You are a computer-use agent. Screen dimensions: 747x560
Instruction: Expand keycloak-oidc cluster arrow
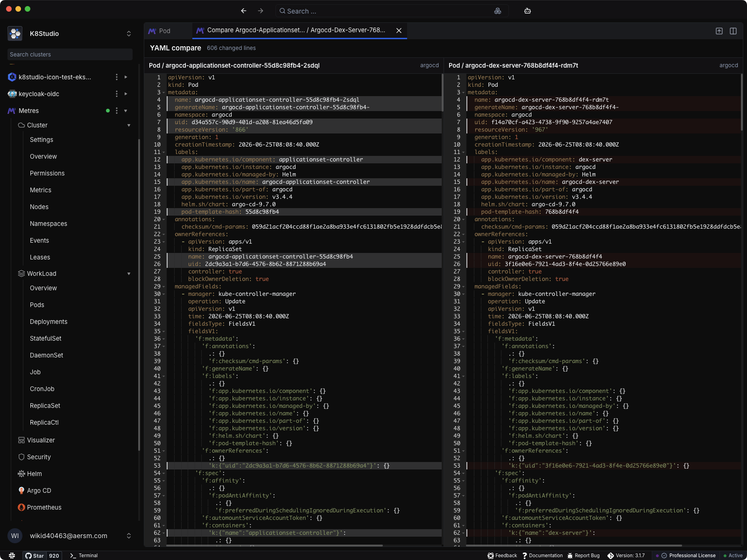coord(126,94)
